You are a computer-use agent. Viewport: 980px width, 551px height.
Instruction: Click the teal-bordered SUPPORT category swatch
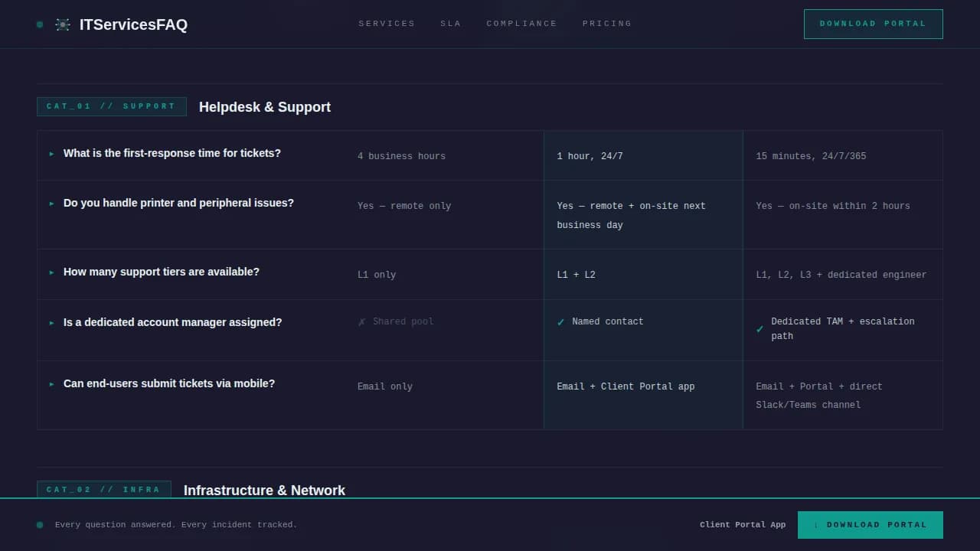111,106
